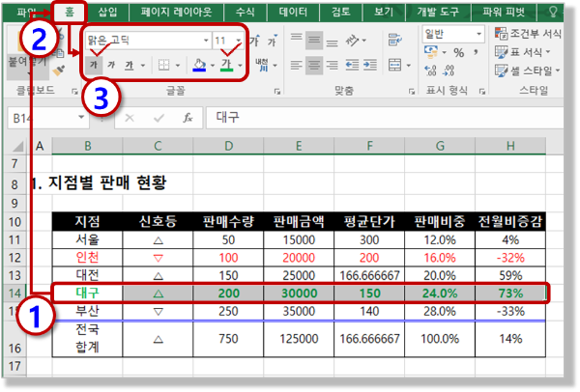Click the text orientation icon

353,40
